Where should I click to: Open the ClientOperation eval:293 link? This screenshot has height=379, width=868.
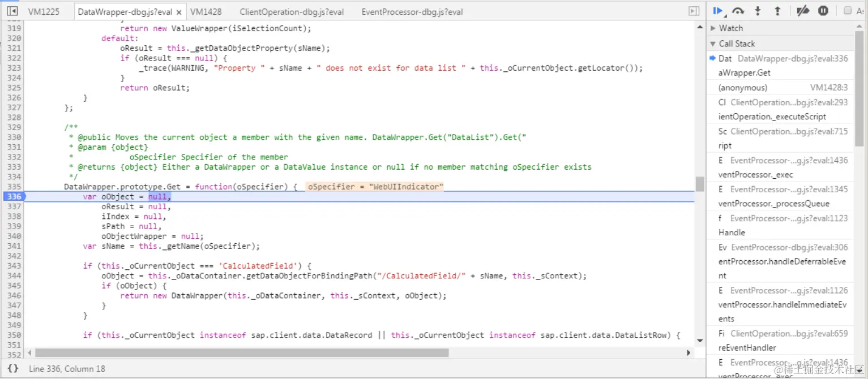(789, 102)
